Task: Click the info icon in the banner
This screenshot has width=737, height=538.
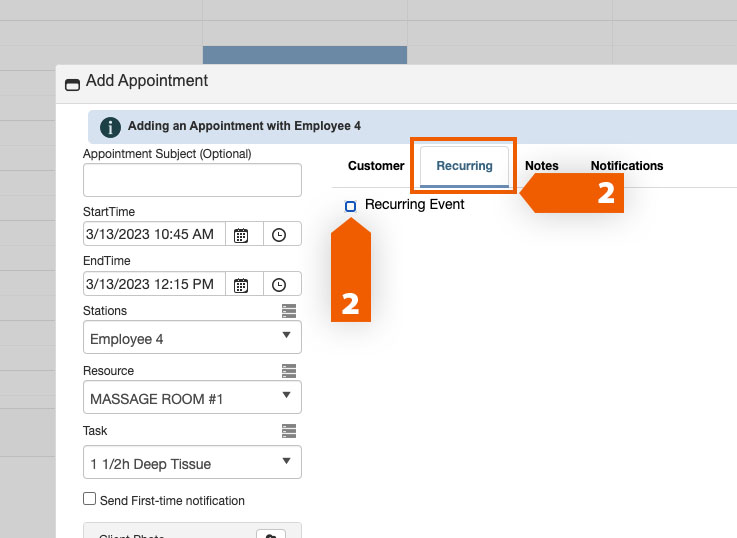Action: click(x=110, y=127)
